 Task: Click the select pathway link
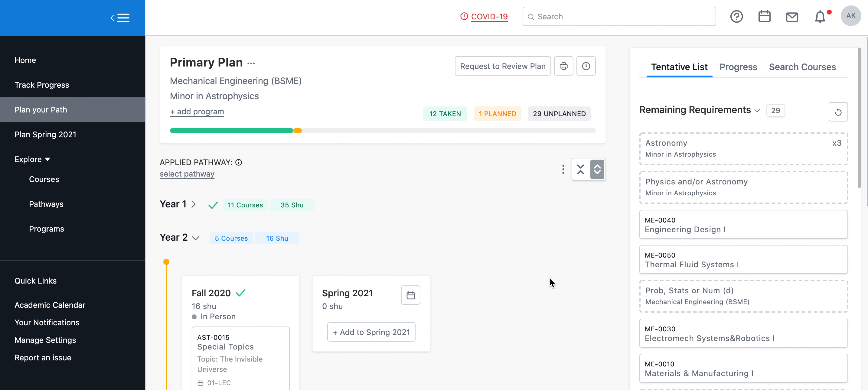tap(187, 174)
